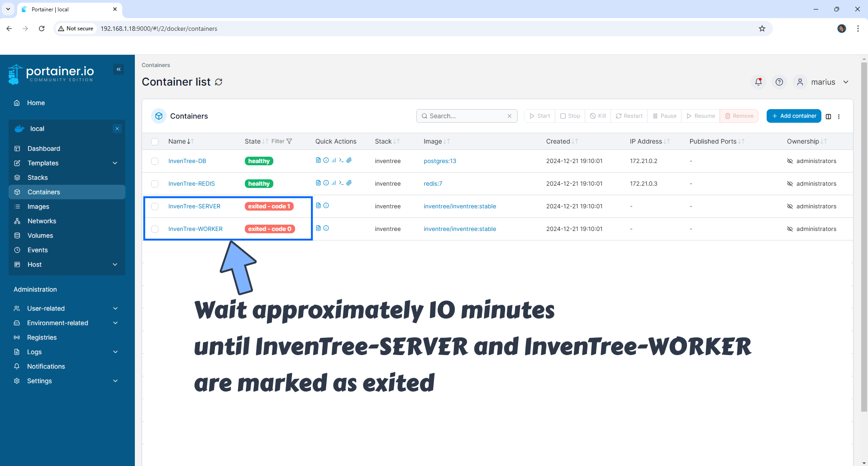
Task: Open marius user dropdown
Action: pyautogui.click(x=822, y=82)
